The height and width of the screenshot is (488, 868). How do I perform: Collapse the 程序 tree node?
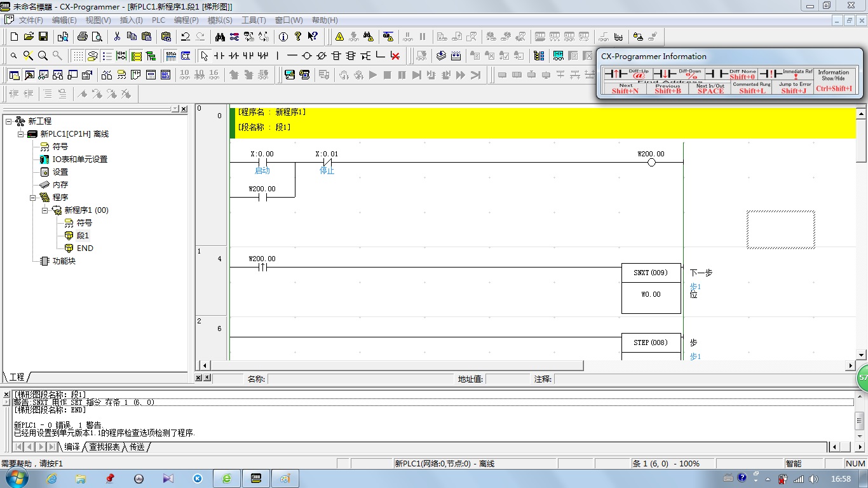click(x=33, y=198)
